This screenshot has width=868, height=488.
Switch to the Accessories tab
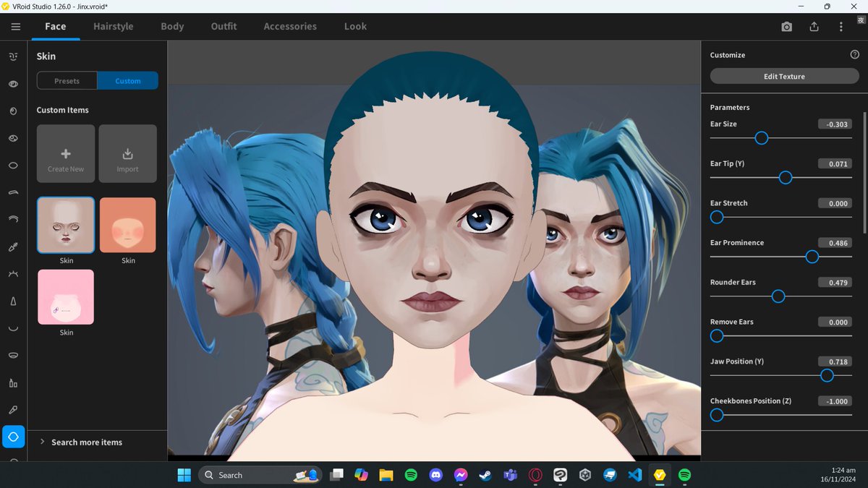(x=290, y=26)
